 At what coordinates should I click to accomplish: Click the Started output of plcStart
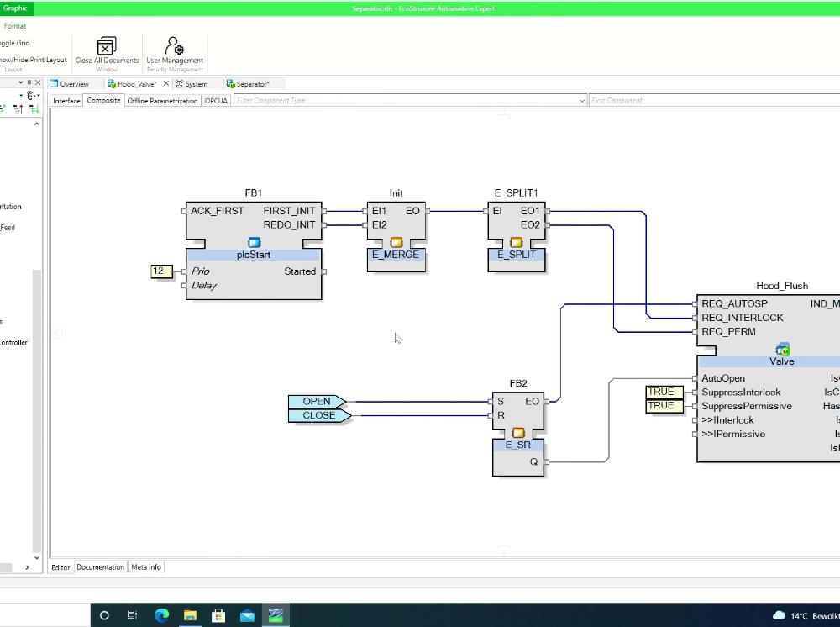click(x=300, y=271)
